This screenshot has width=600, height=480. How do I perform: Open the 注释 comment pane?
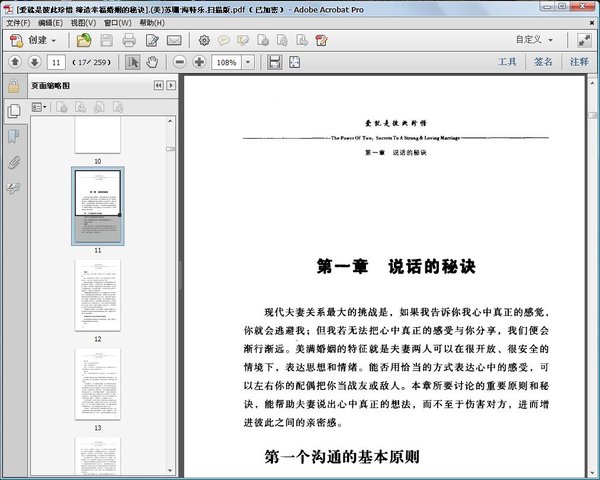point(579,62)
